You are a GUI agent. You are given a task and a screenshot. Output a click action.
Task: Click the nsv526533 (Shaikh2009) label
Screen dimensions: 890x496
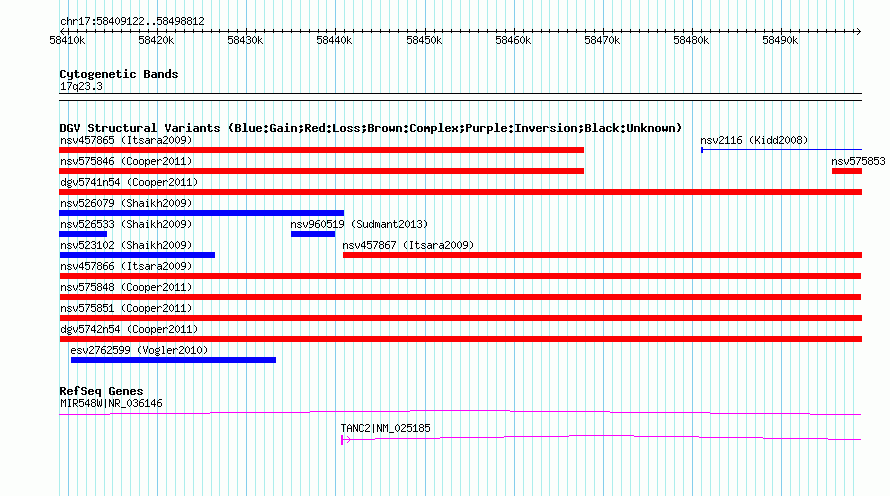pyautogui.click(x=126, y=224)
